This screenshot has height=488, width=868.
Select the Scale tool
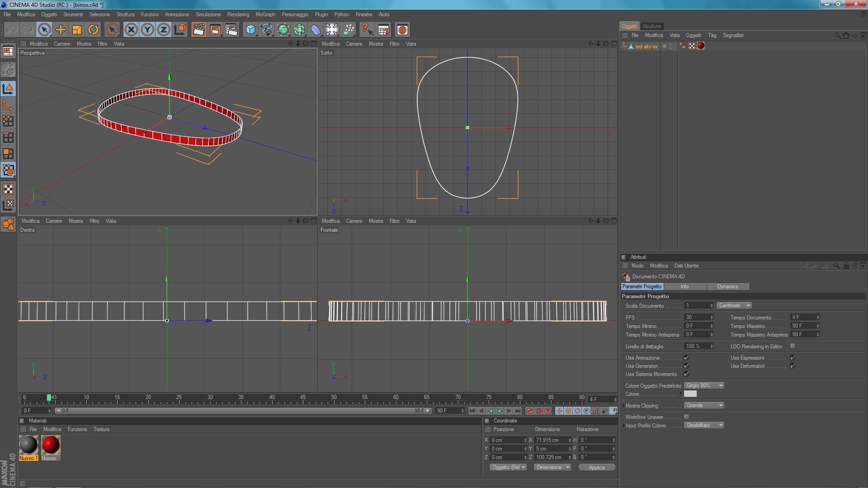pos(77,30)
